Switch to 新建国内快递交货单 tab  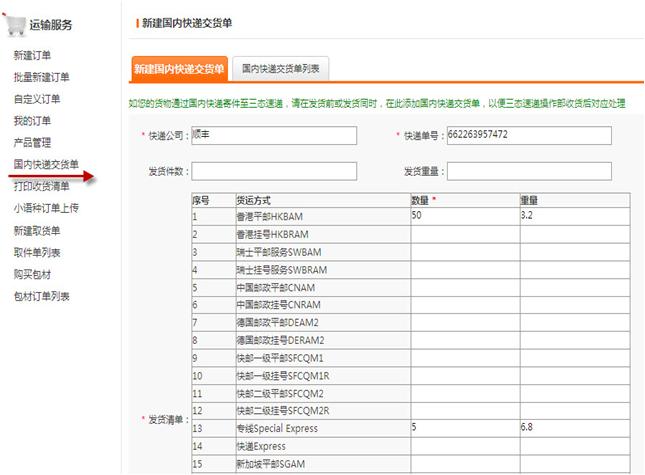pyautogui.click(x=180, y=68)
